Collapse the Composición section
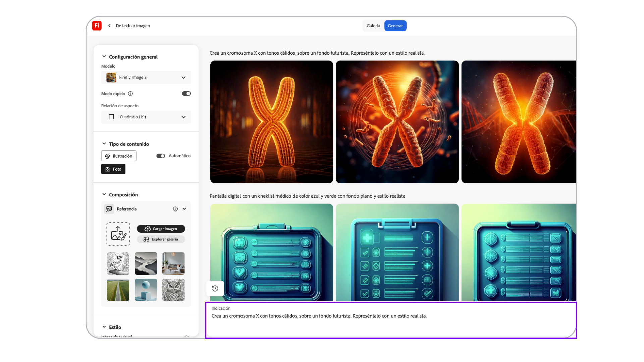Viewport: 644px width, 362px height. [104, 194]
